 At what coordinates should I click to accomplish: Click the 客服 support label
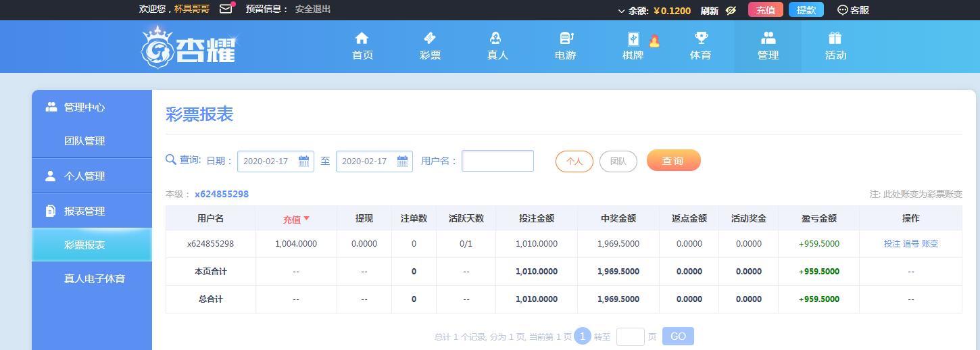pyautogui.click(x=860, y=10)
